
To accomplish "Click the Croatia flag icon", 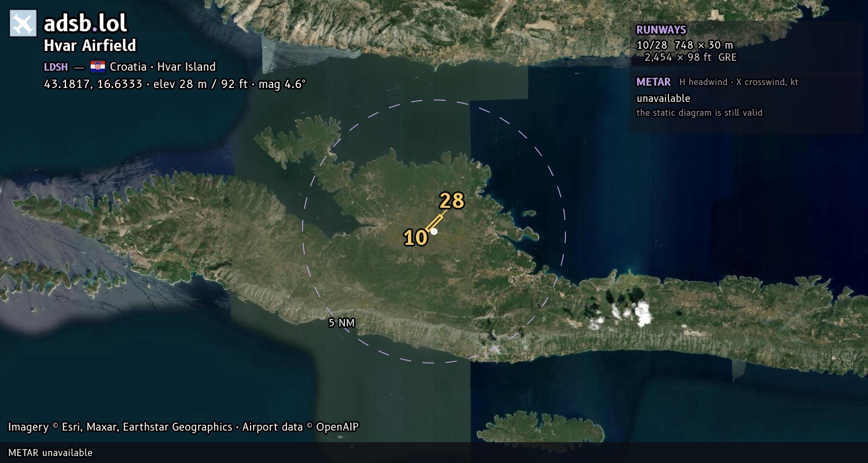I will pos(98,67).
